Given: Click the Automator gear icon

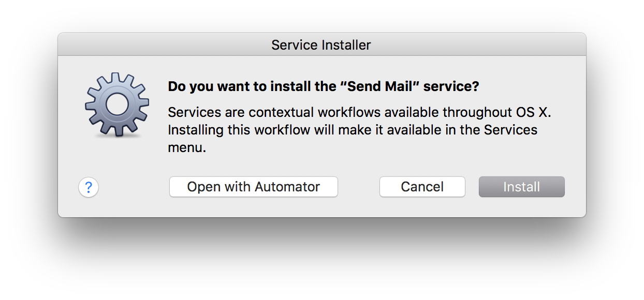Looking at the screenshot, I should coord(116,105).
